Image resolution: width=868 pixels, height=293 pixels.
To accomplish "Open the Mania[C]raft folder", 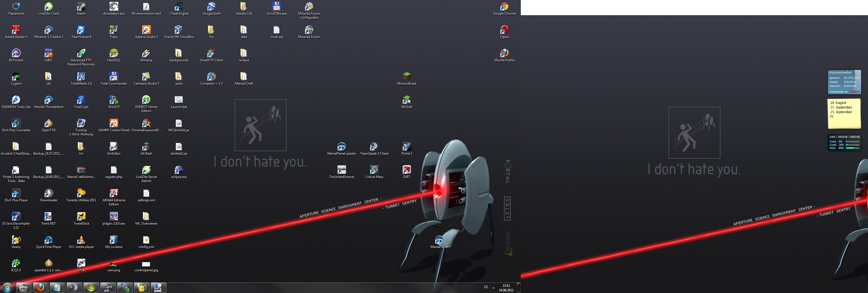I will 244,78.
